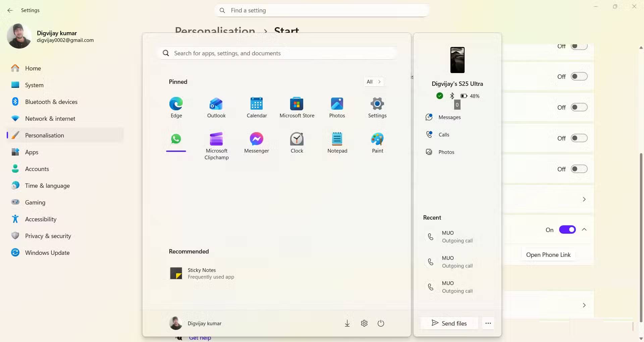Open Digvijay kumar user profile in Start
The image size is (644, 342).
(x=195, y=323)
